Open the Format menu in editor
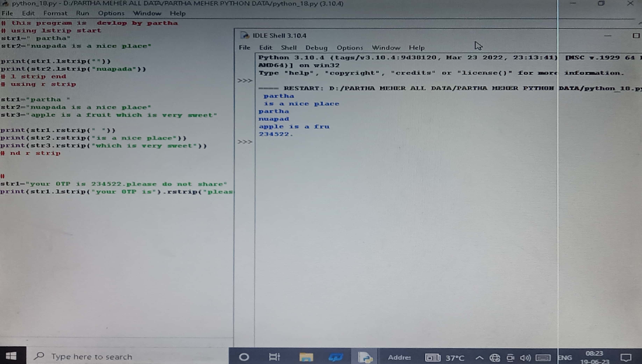 point(55,13)
